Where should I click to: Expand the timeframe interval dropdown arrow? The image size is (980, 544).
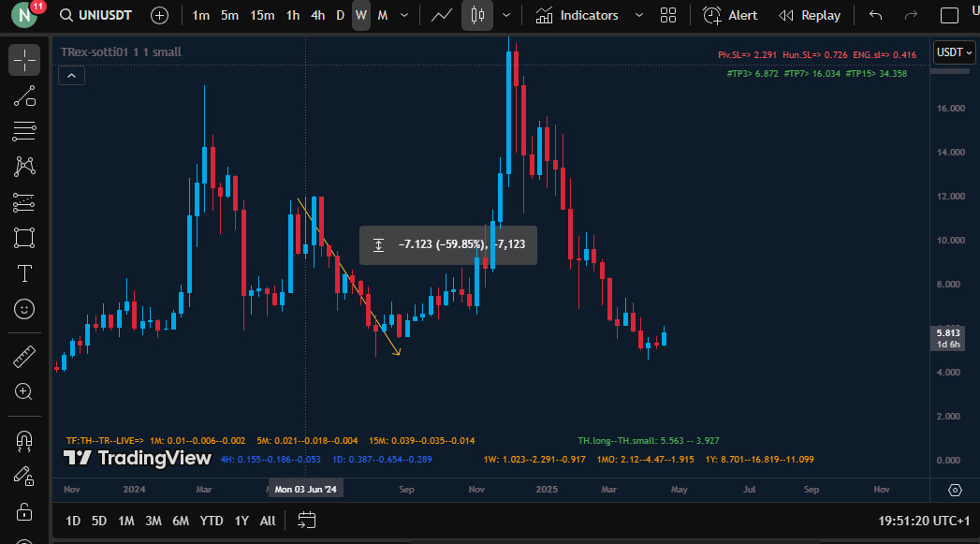pos(403,15)
